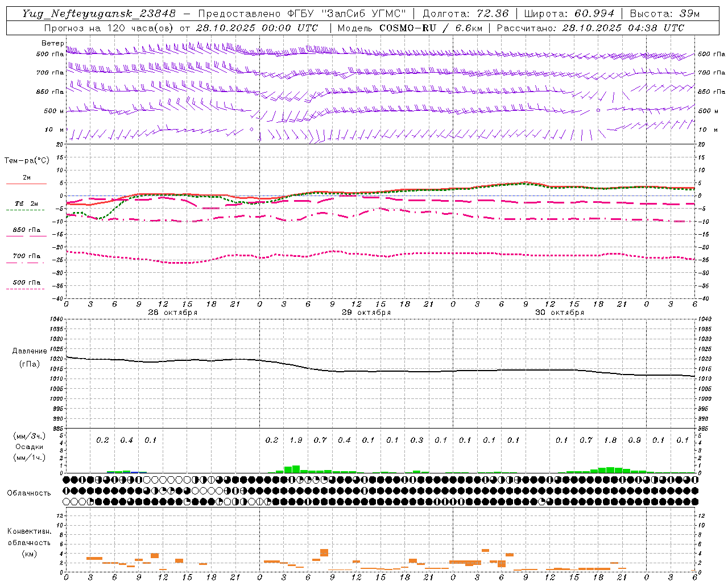Select the text 'Предоставлено ФГБУ "ЗапСиб УГМС"'
The width and height of the screenshot is (728, 582).
point(302,14)
